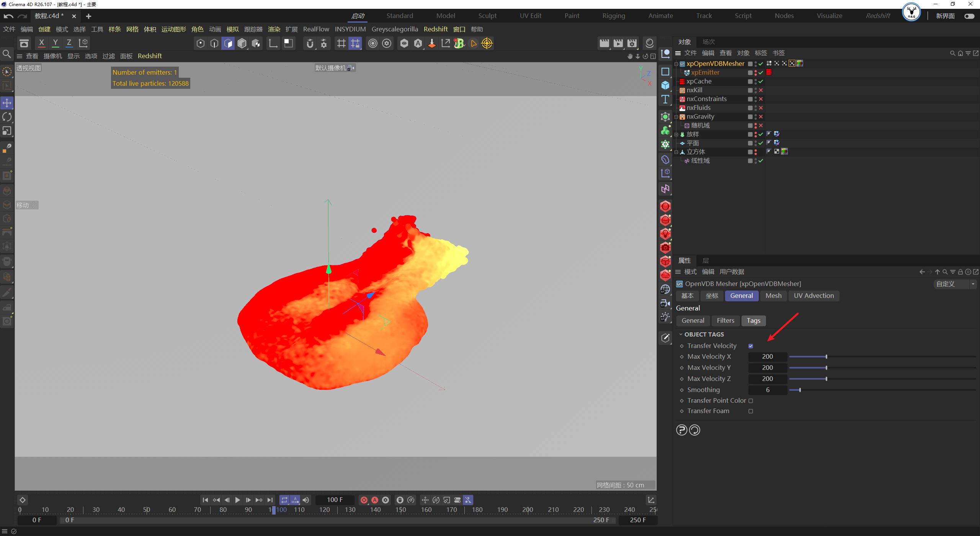Switch to the Mesh tab
The height and width of the screenshot is (536, 980).
point(773,296)
